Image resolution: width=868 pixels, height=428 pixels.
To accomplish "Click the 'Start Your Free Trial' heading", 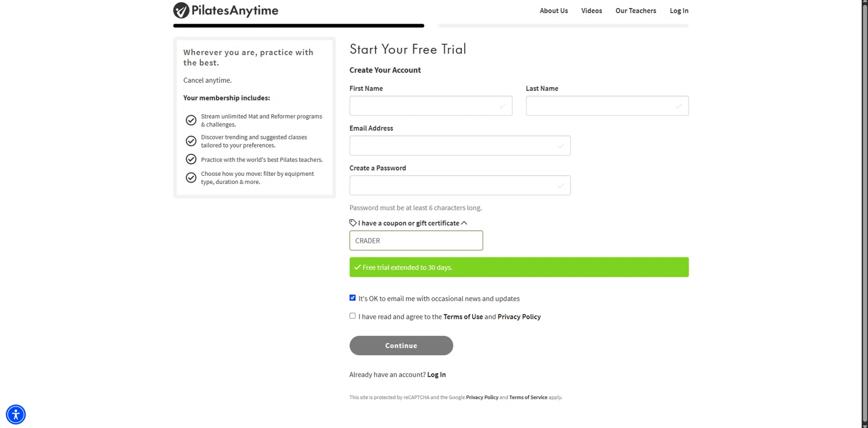I will click(x=407, y=49).
